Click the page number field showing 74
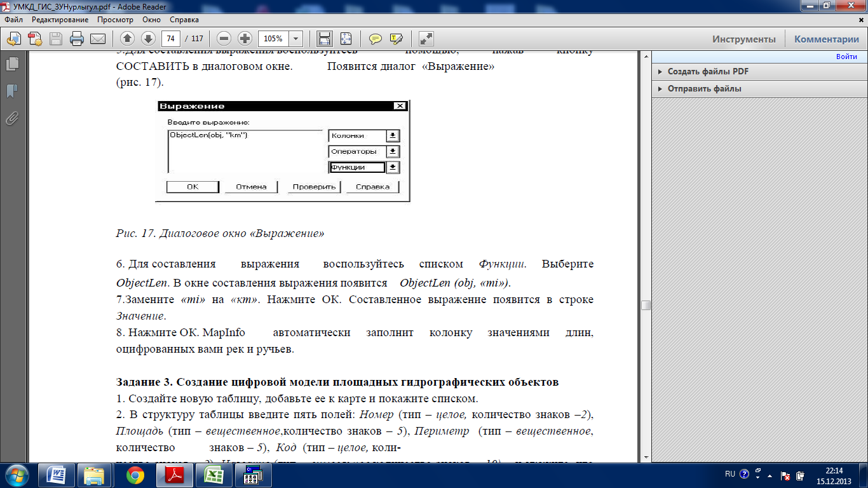This screenshot has width=868, height=488. click(x=171, y=38)
